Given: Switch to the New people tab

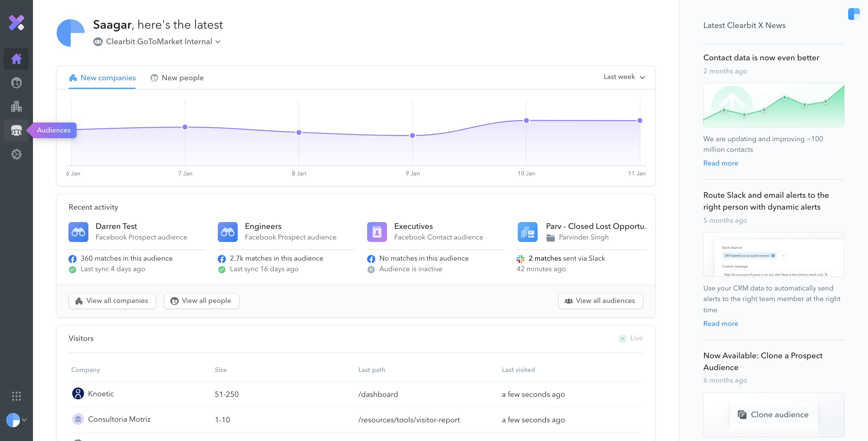Looking at the screenshot, I should 177,78.
